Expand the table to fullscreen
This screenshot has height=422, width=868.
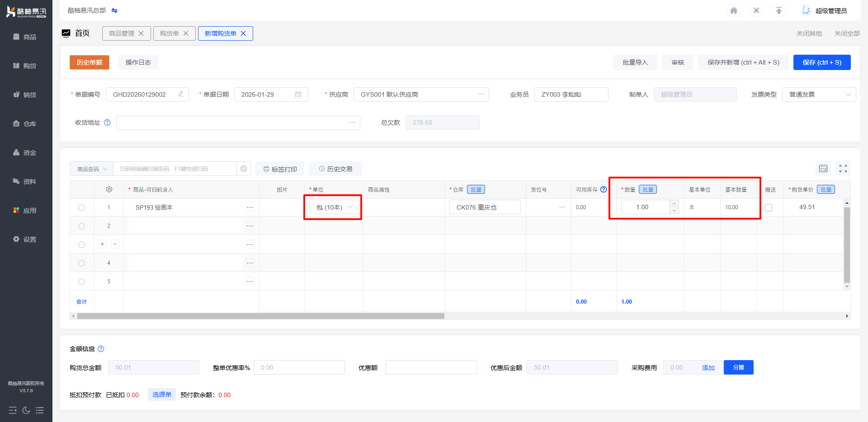(x=843, y=169)
